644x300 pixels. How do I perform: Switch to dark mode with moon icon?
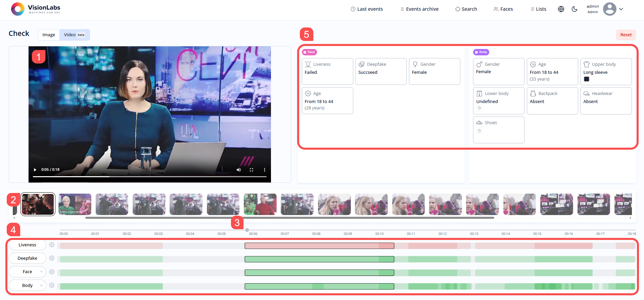pyautogui.click(x=574, y=9)
